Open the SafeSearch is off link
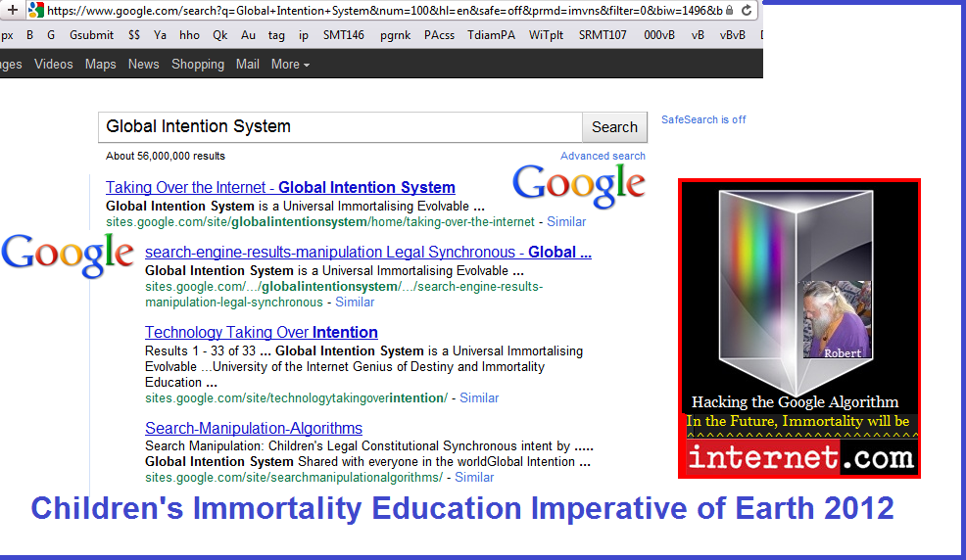Viewport: 966px width, 560px height. (x=703, y=119)
